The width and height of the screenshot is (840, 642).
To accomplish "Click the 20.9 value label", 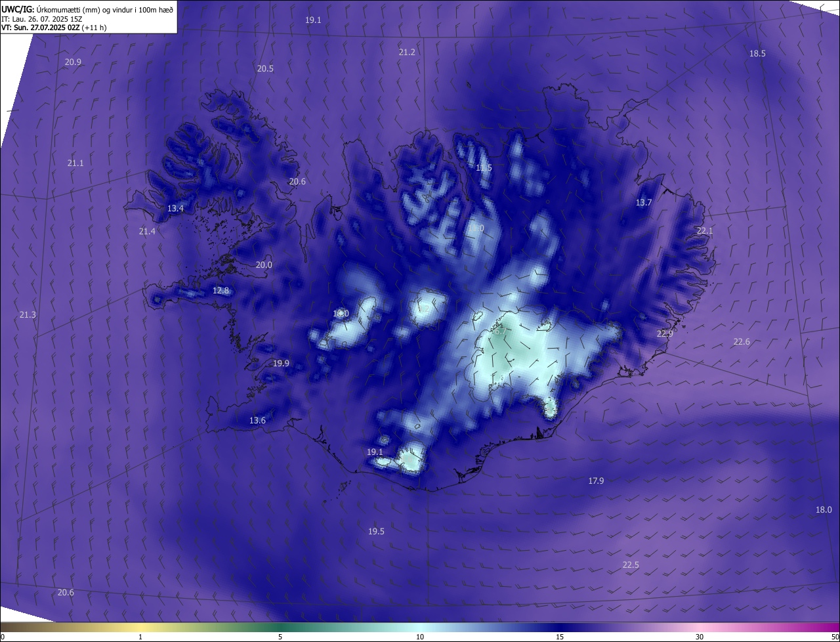I will click(73, 62).
